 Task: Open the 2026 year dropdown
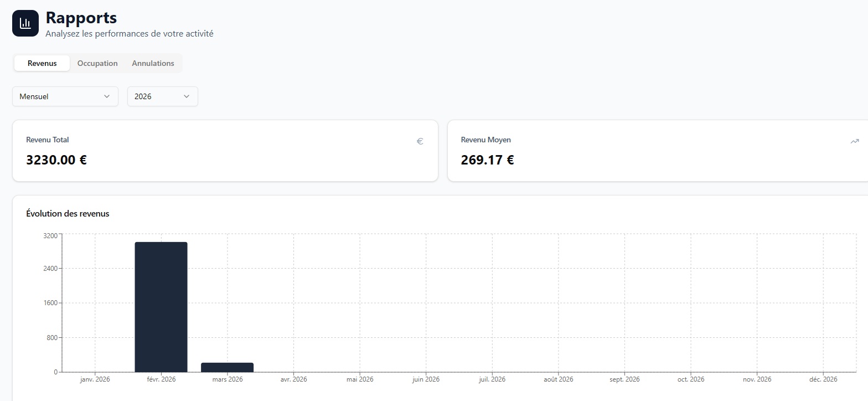click(x=162, y=96)
